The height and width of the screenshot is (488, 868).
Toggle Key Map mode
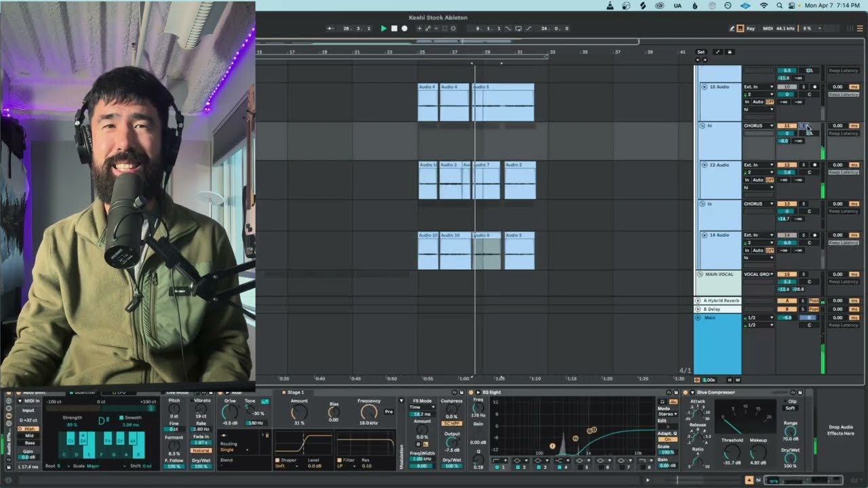[x=751, y=28]
